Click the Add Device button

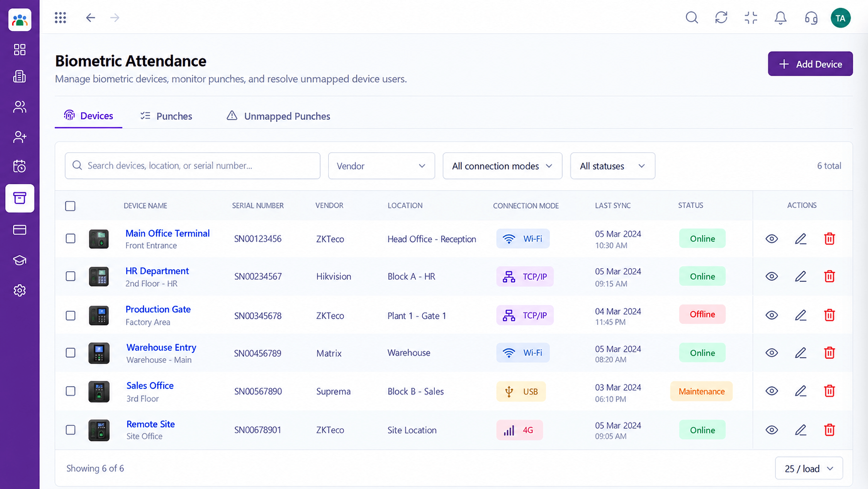click(x=810, y=64)
